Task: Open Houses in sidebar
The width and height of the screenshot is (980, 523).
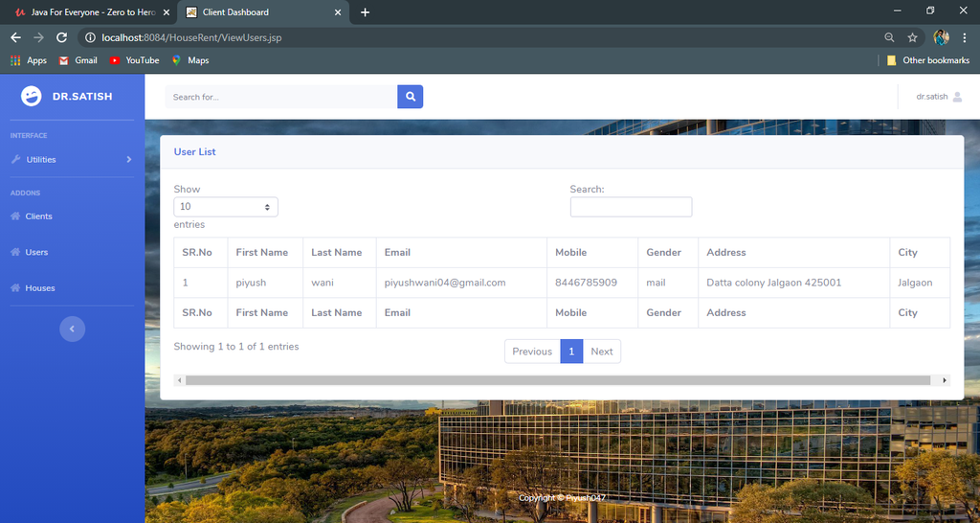Action: click(40, 287)
